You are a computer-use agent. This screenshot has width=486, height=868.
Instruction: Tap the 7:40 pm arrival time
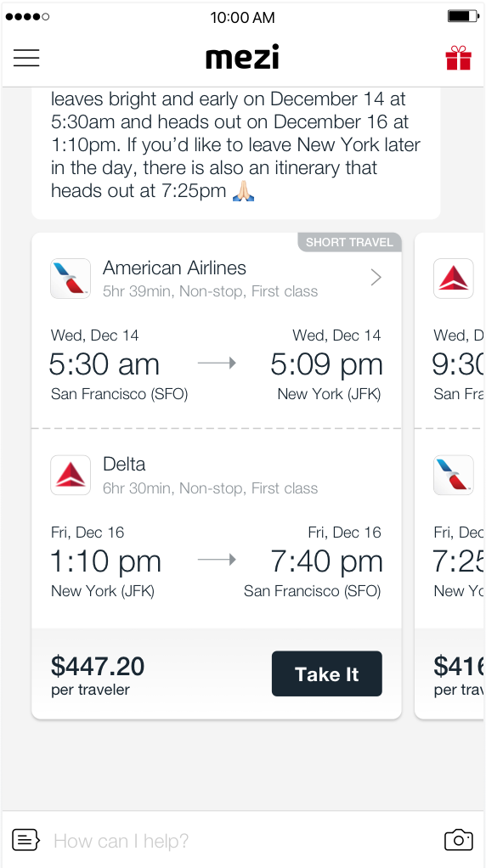click(x=326, y=561)
